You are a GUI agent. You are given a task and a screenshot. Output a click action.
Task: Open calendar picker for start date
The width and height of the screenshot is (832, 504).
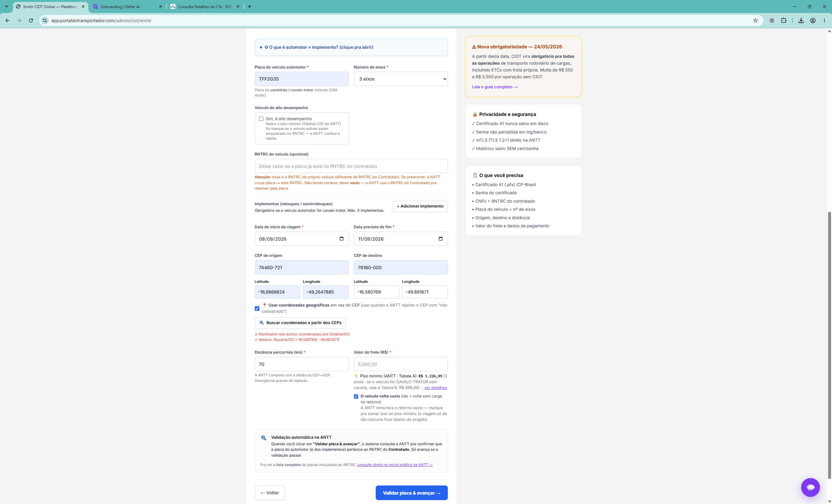tap(341, 238)
